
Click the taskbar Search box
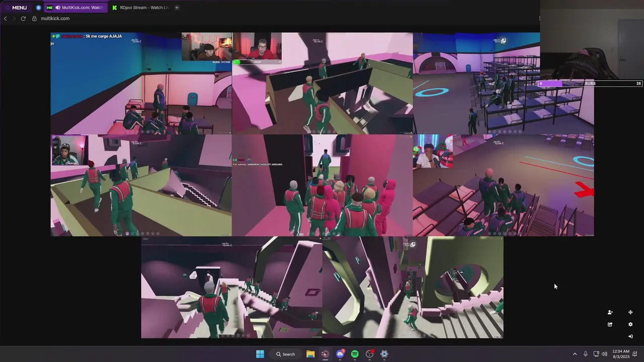[x=286, y=354]
